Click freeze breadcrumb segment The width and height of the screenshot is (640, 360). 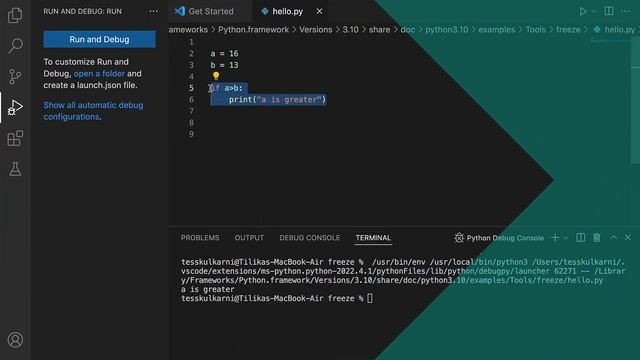coord(568,30)
